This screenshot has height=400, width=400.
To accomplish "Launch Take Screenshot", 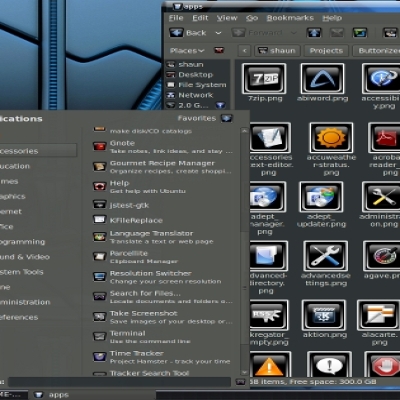I will click(x=162, y=317).
